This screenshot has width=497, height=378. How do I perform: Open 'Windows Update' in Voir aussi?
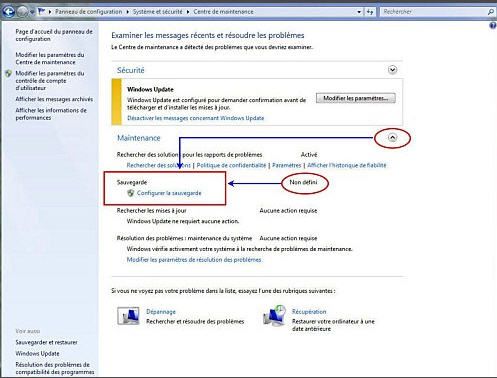point(37,353)
